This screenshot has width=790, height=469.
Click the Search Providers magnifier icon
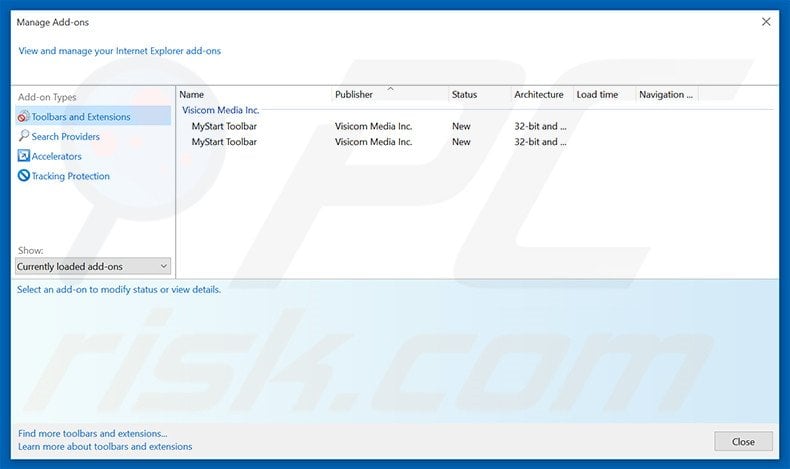(x=23, y=136)
